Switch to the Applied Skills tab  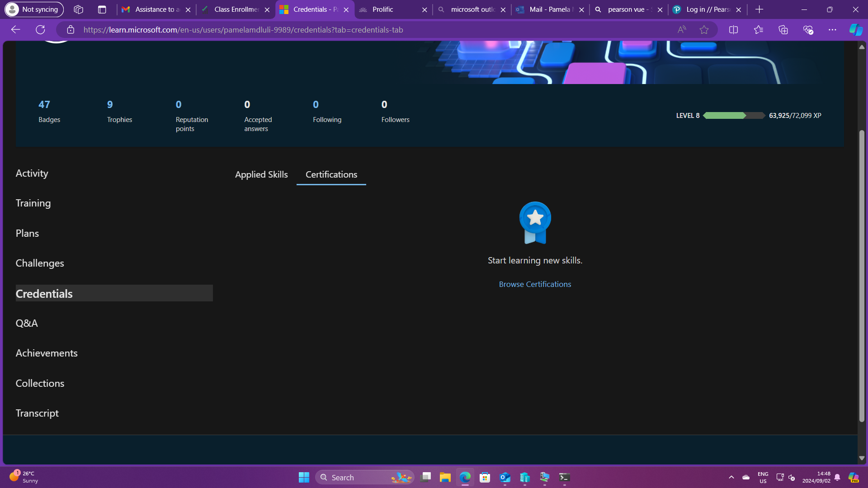(261, 174)
